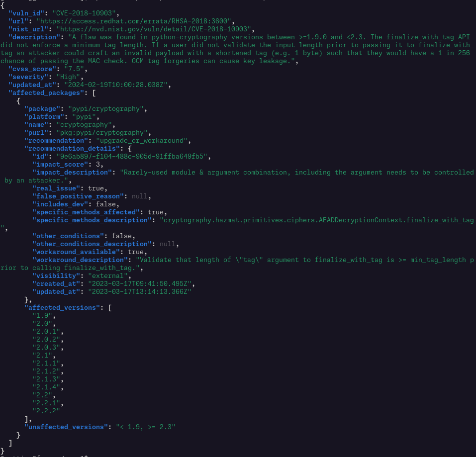Click the unaffected_versions value string
The height and width of the screenshot is (457, 476).
[146, 427]
